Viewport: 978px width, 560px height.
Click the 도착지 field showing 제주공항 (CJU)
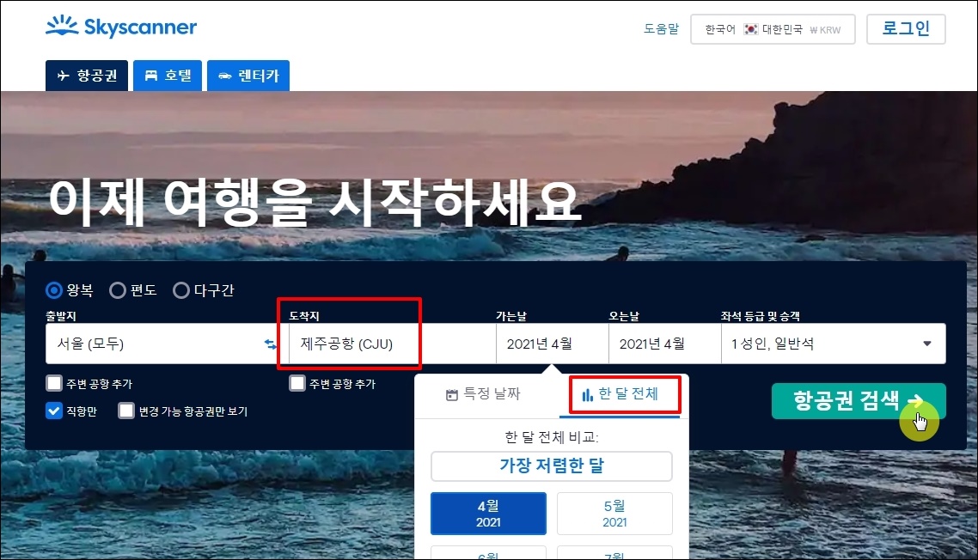pyautogui.click(x=393, y=344)
